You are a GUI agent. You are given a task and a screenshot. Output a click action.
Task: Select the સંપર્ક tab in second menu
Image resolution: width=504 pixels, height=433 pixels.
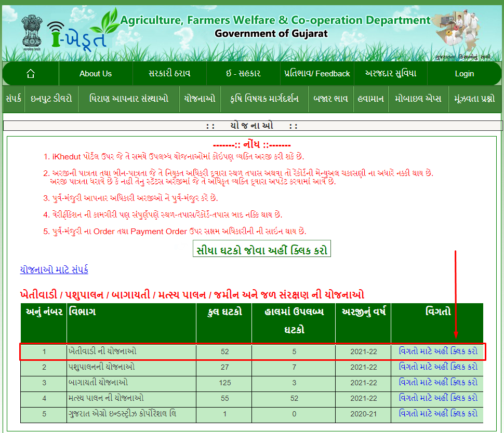tap(14, 99)
